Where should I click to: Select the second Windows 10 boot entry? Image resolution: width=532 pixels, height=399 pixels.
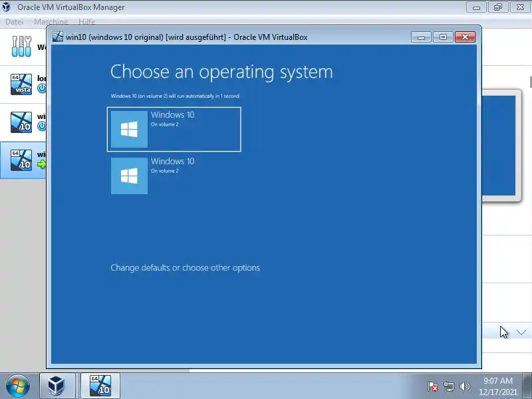tap(174, 176)
